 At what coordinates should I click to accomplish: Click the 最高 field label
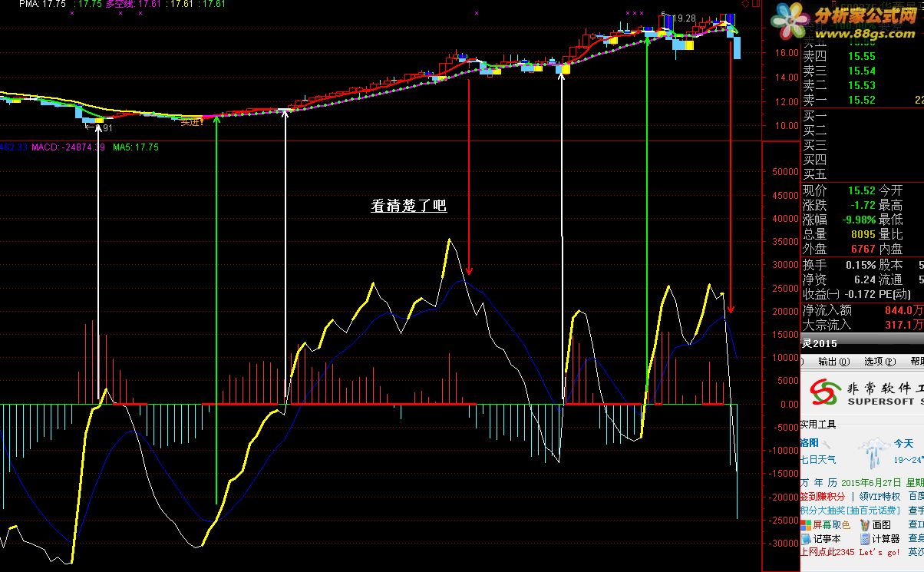tap(891, 205)
